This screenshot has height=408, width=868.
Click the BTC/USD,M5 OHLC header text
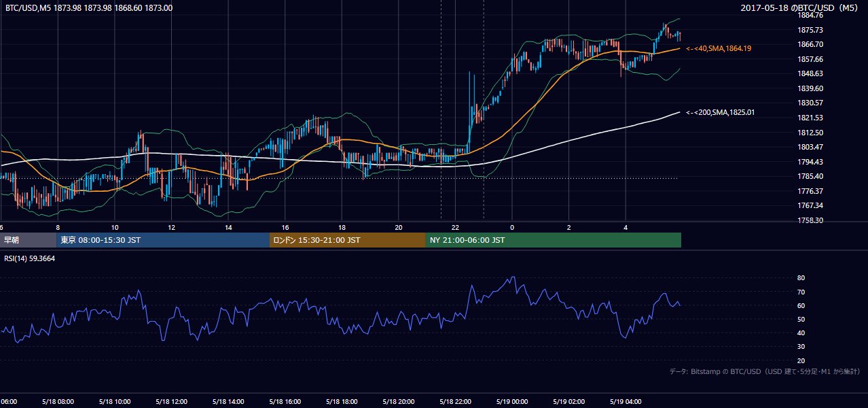tap(89, 8)
